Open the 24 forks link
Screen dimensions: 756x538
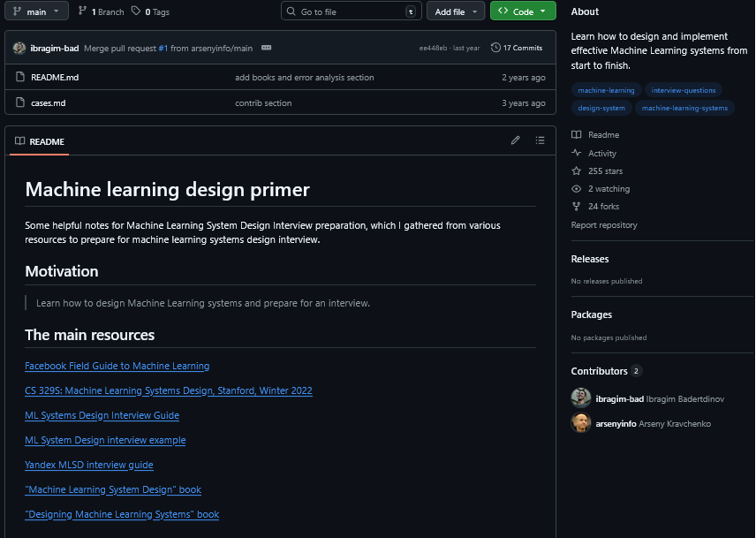603,207
